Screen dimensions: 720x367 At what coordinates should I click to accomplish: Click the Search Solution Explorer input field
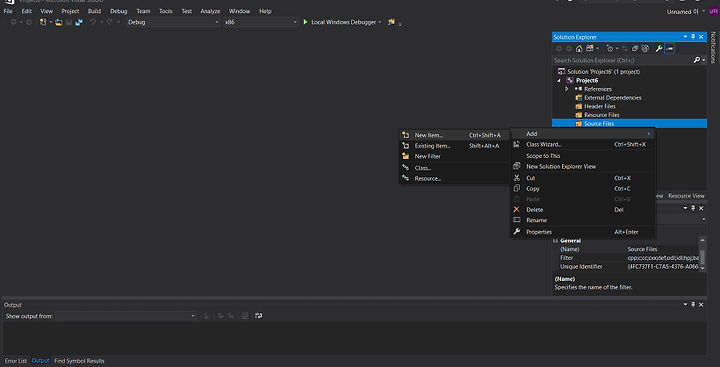622,60
